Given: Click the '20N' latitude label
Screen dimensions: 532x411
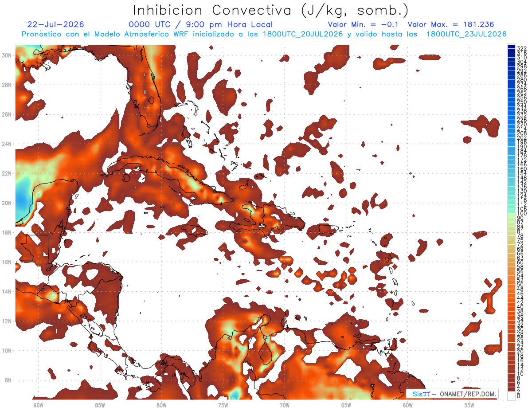Looking at the screenshot, I should [x=8, y=203].
